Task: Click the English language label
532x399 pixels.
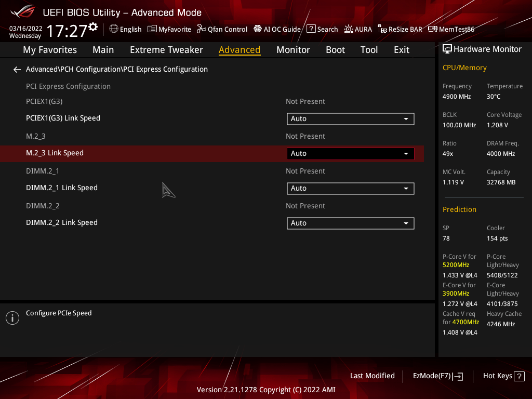Action: pos(130,30)
